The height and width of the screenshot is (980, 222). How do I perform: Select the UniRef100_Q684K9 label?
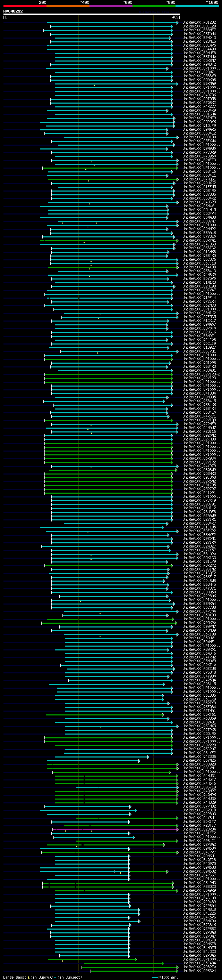199,110
